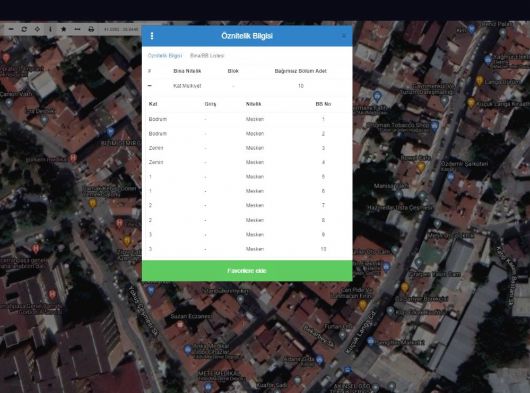Select floor 1 row with BB No 6
This screenshot has height=393, width=530.
coord(247,191)
